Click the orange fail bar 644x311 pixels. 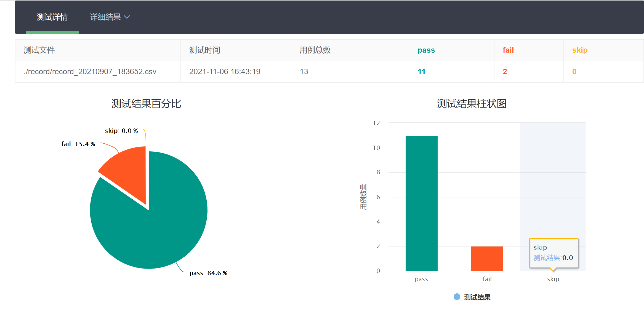coord(487,258)
